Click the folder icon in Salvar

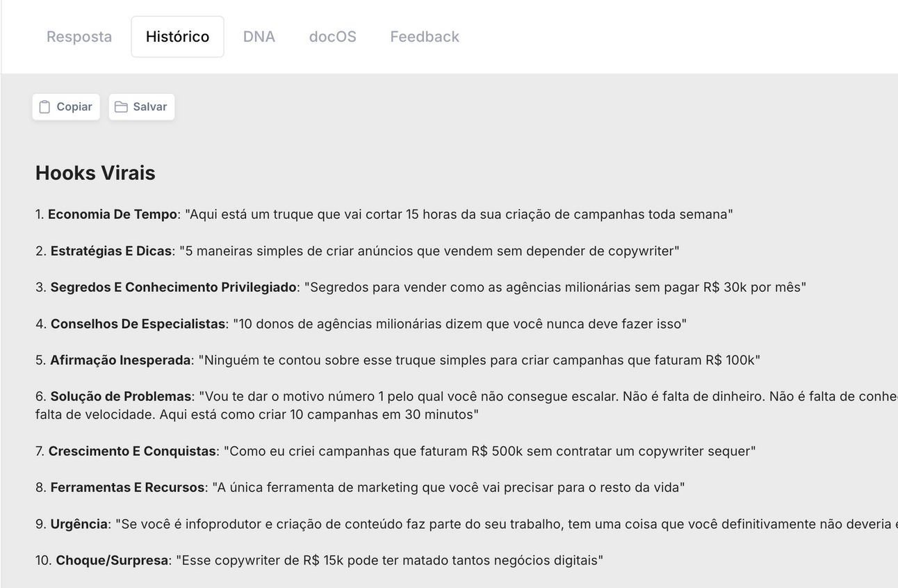(x=121, y=107)
